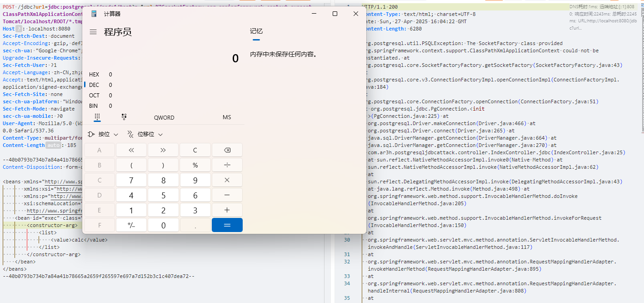
Task: Click the divide ÷ key
Action: [227, 165]
